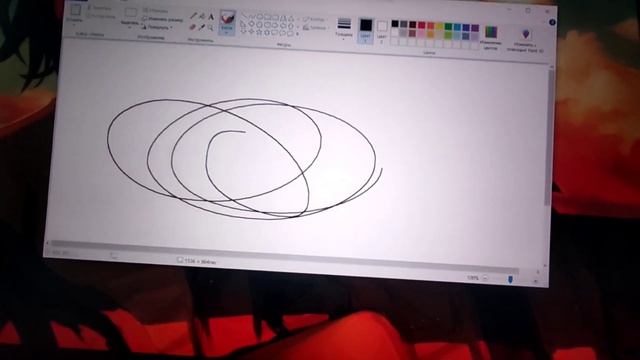Open the Help question mark icon

552,22
